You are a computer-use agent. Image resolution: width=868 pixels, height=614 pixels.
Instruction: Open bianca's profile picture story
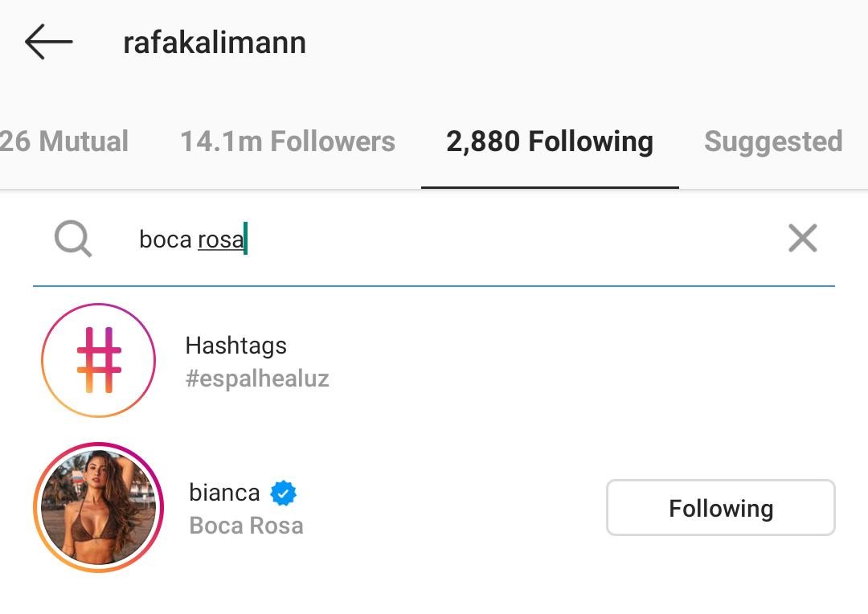click(x=98, y=508)
